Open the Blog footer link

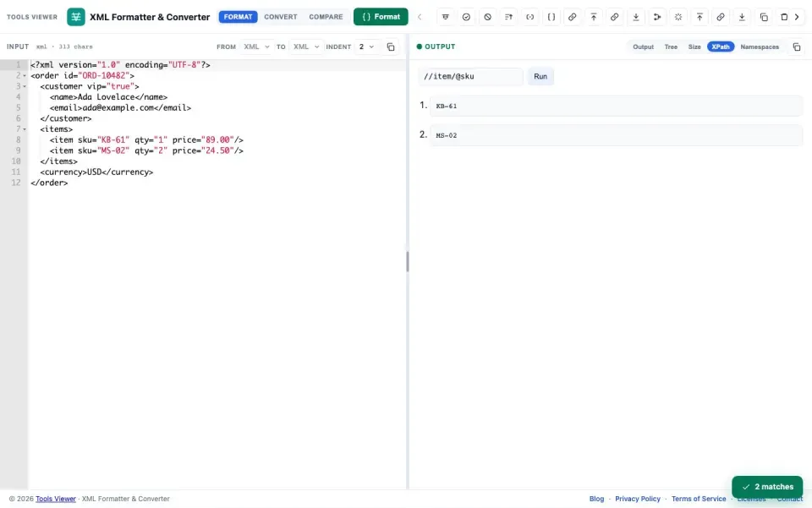coord(596,499)
